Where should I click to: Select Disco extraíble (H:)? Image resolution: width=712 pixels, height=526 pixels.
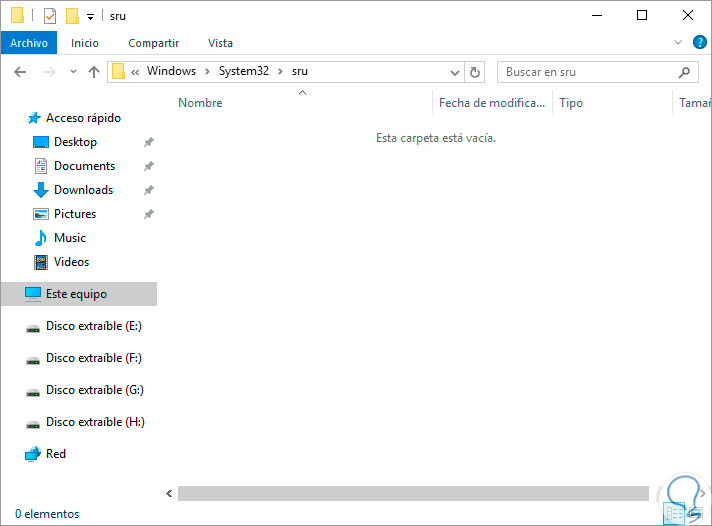click(95, 422)
